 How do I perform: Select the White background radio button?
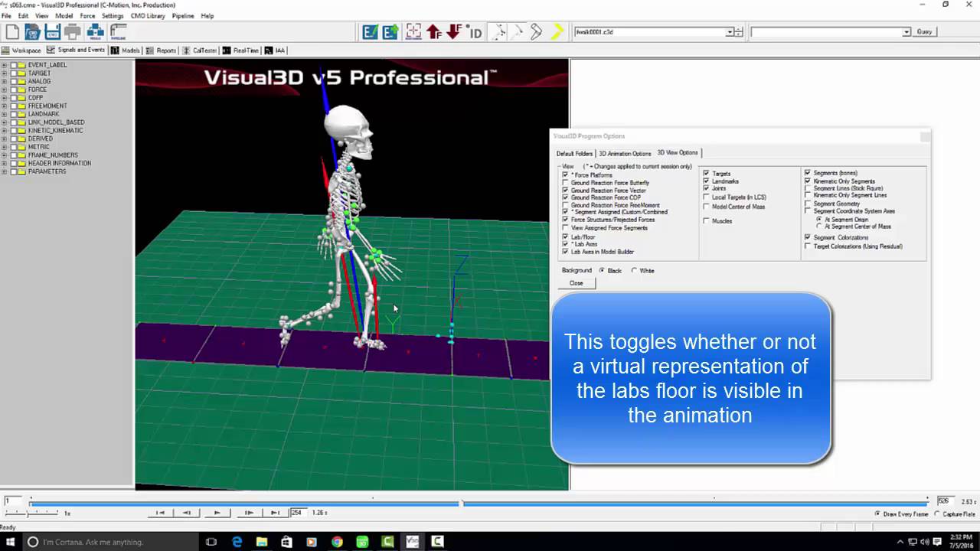[634, 270]
